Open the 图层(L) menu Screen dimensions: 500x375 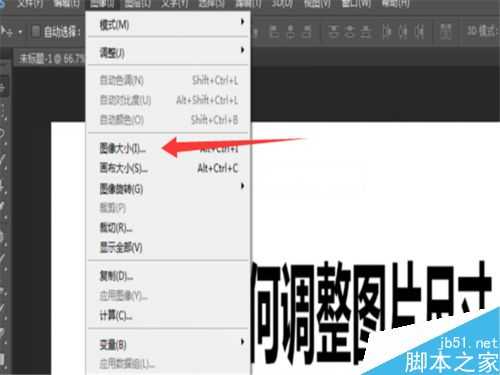tap(138, 3)
